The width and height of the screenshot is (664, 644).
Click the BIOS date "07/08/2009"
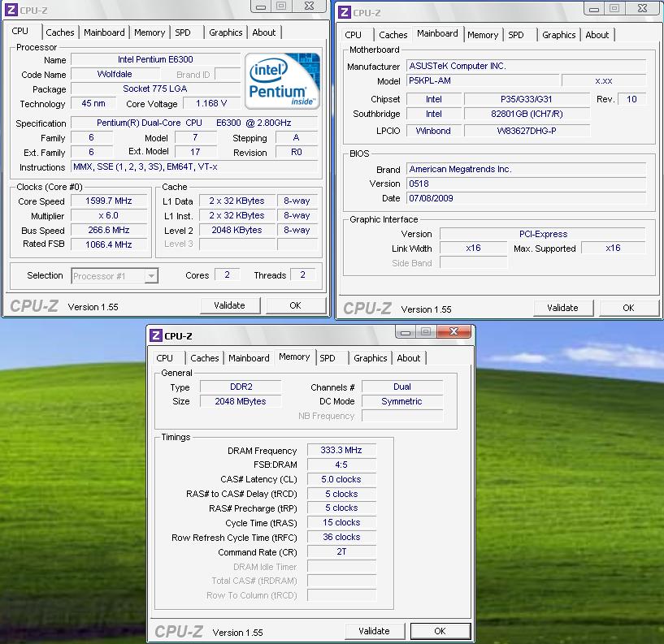(527, 198)
